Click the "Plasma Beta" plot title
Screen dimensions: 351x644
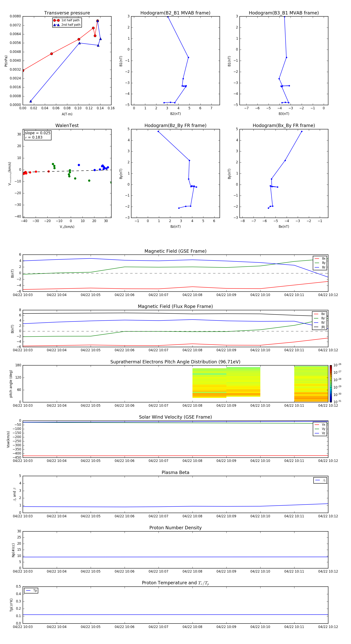[175, 472]
